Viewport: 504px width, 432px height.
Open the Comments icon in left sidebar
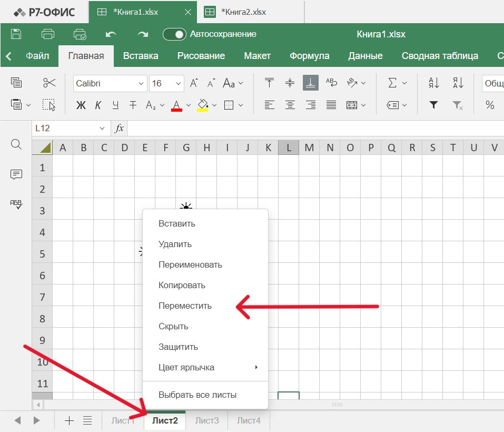[16, 174]
